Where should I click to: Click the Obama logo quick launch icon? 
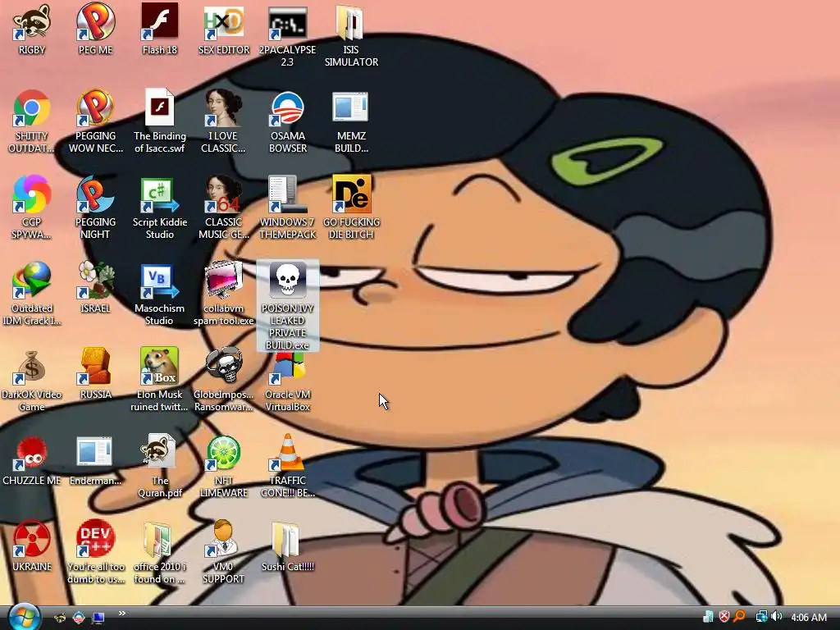coord(79,618)
